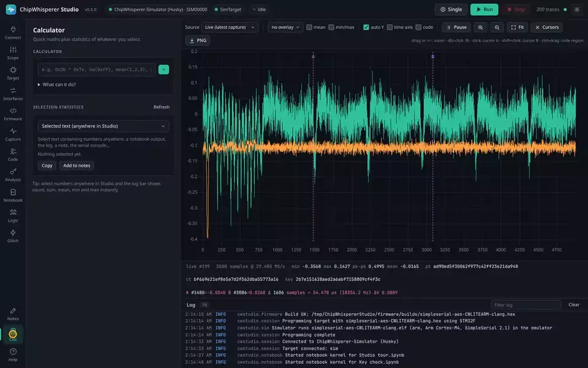Open the Scope settings panel
The image size is (588, 368).
pyautogui.click(x=13, y=53)
